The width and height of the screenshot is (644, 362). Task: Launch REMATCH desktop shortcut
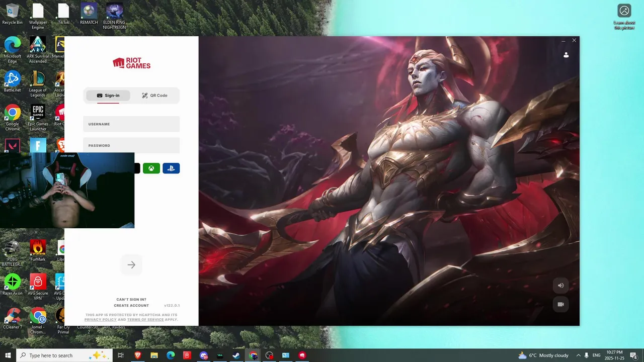(89, 14)
